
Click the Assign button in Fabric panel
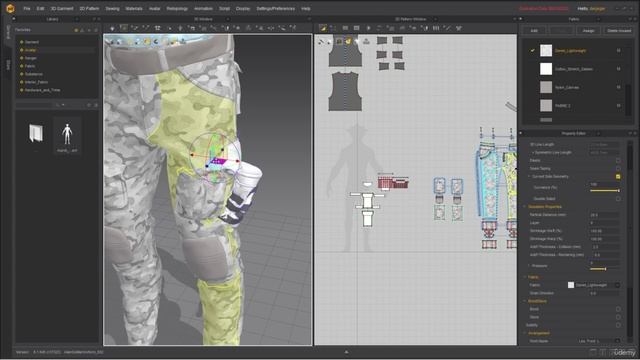click(x=589, y=31)
